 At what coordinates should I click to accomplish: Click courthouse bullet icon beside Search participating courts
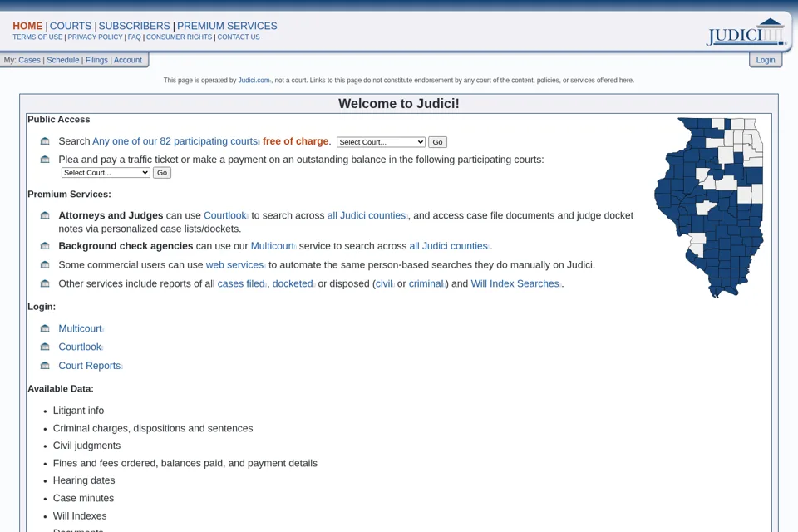point(45,141)
